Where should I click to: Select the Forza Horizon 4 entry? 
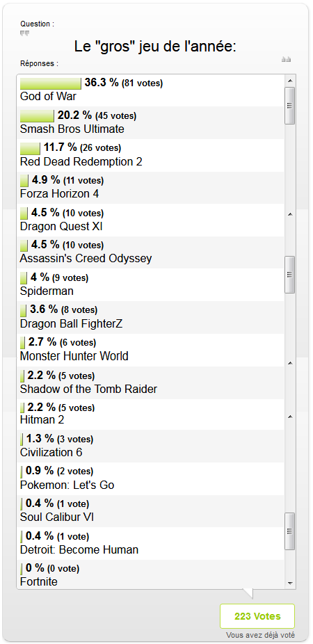point(150,188)
